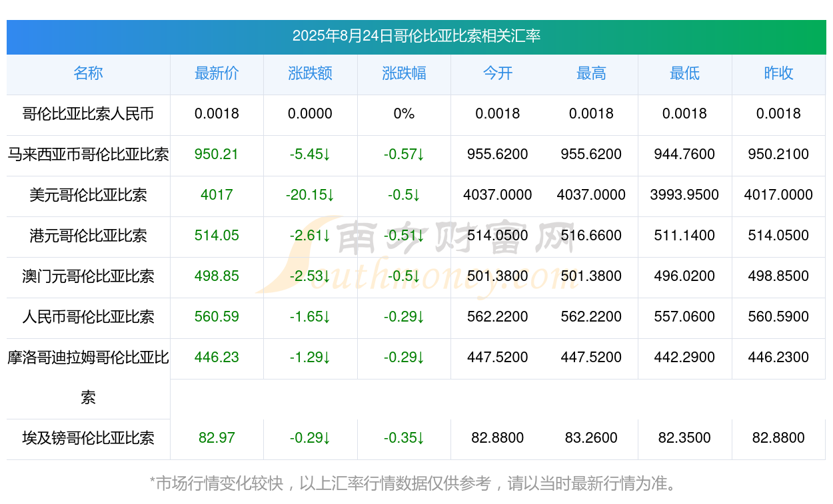Click the low price 557.0600
This screenshot has height=504, width=833.
click(x=684, y=317)
